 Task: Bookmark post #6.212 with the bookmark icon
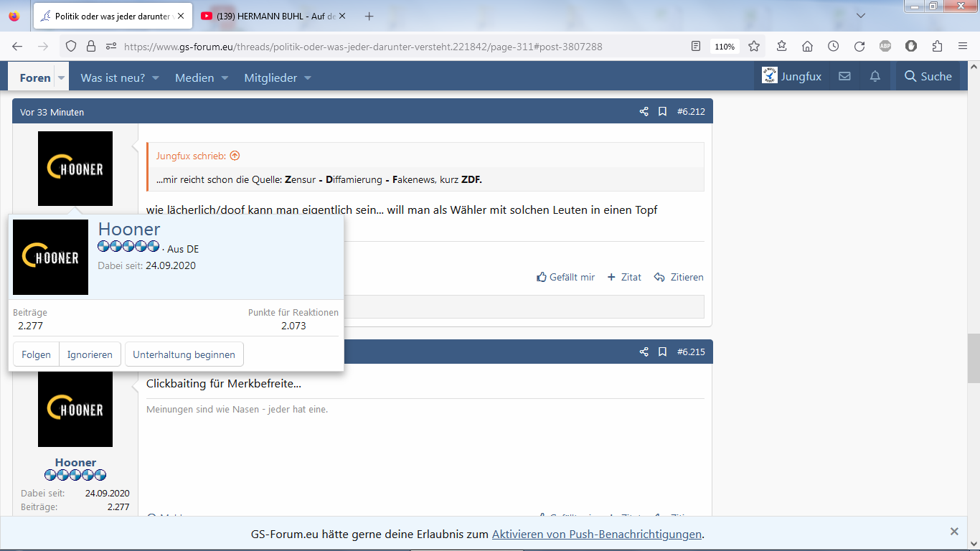[x=662, y=112]
